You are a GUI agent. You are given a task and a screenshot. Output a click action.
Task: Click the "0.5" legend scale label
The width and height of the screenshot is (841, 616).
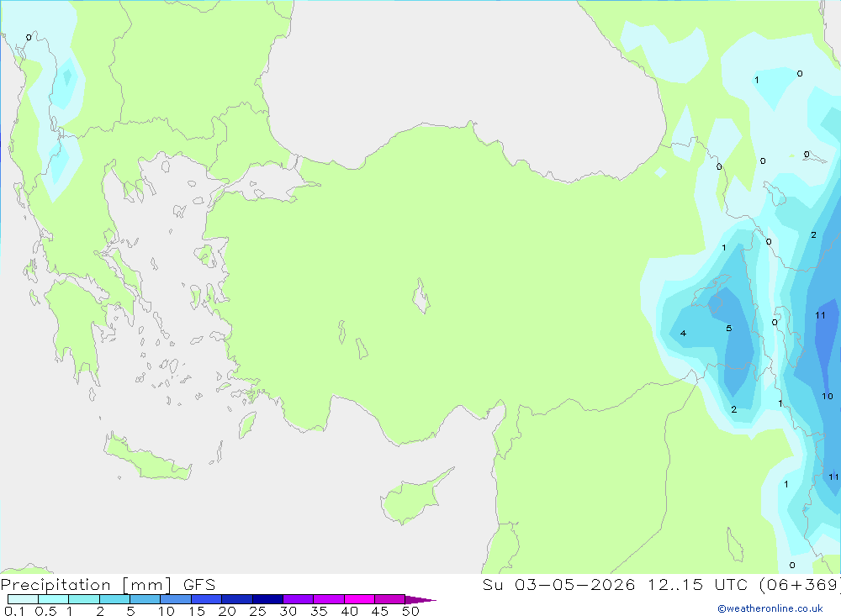point(45,611)
